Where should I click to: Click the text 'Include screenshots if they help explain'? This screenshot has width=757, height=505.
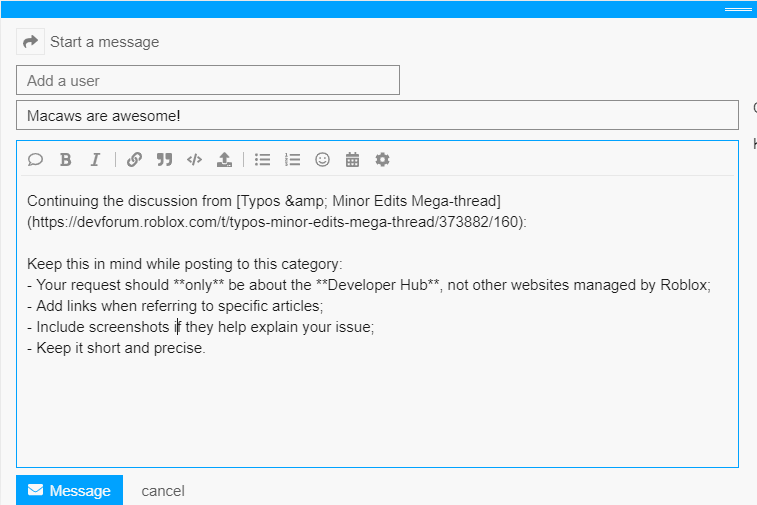coord(167,327)
